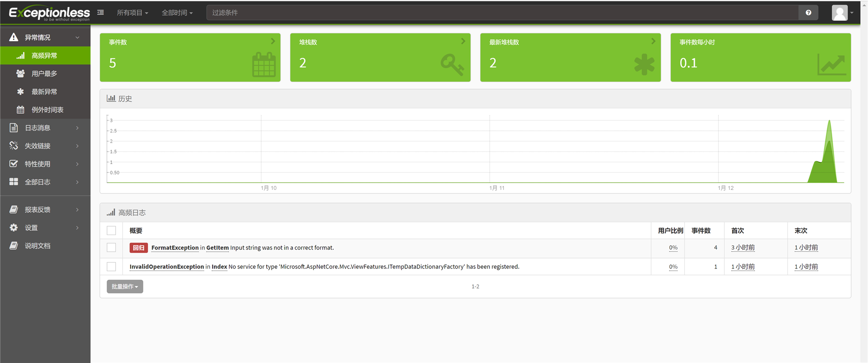Click the 事件数 card arrow icon
The width and height of the screenshot is (868, 363).
(x=273, y=41)
